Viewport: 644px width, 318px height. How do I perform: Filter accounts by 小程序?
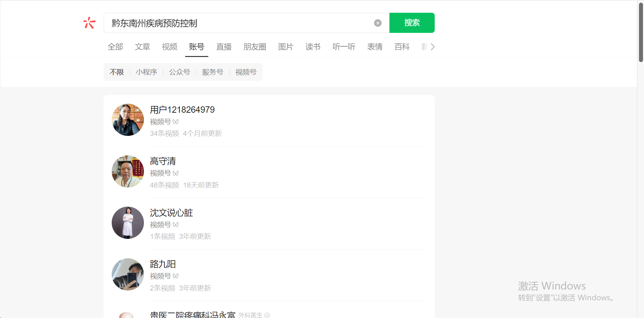[x=147, y=72]
